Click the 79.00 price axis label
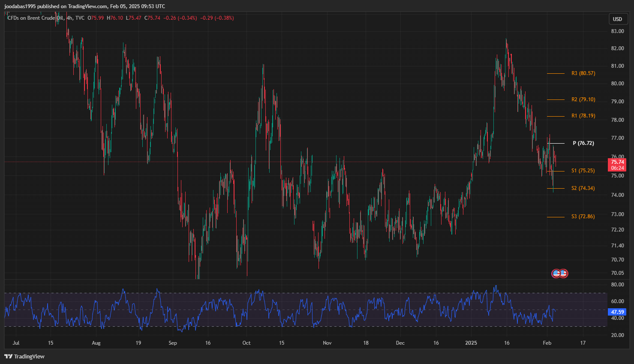 point(617,102)
